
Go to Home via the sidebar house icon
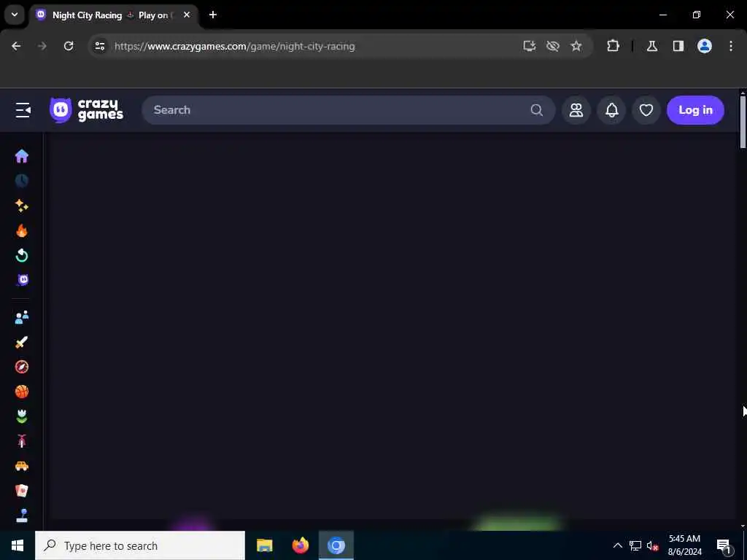pyautogui.click(x=22, y=156)
